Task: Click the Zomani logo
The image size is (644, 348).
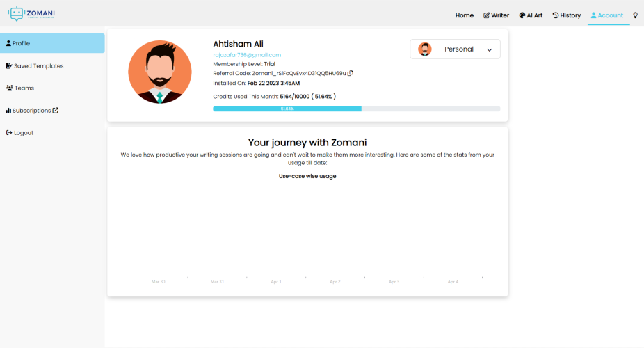Action: point(31,13)
